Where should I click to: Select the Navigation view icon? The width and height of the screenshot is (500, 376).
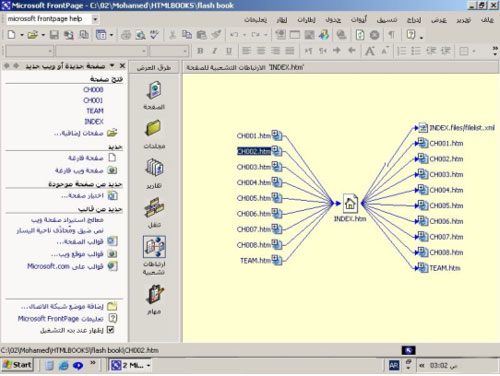[154, 207]
